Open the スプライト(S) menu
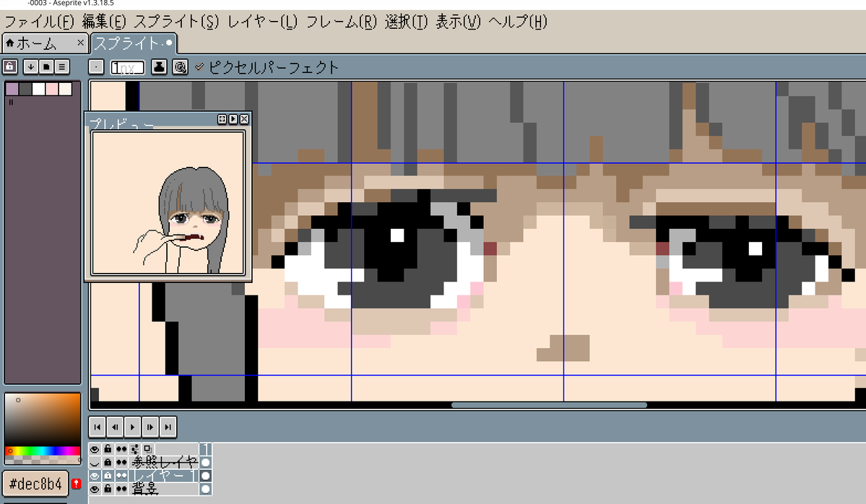The image size is (866, 504). 176,22
